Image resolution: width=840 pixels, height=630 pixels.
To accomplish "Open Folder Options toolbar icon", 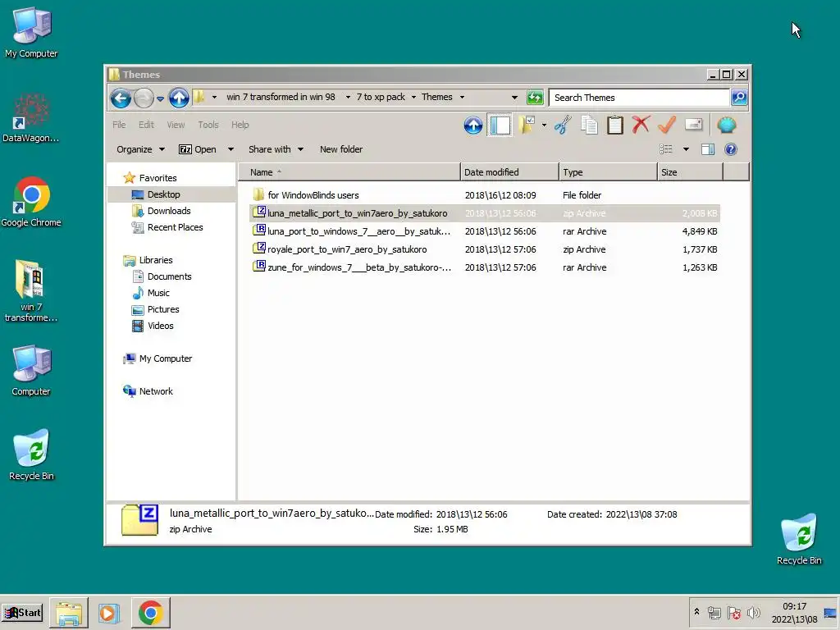I will (527, 126).
